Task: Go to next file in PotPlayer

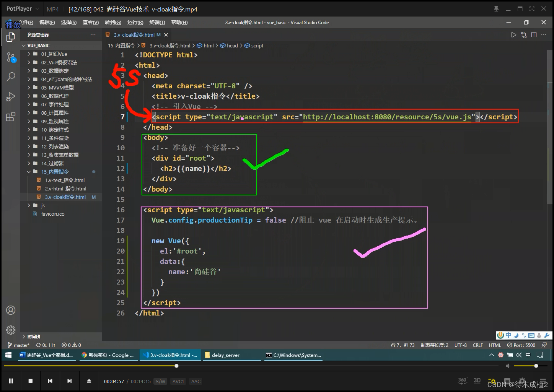Action: (69, 381)
